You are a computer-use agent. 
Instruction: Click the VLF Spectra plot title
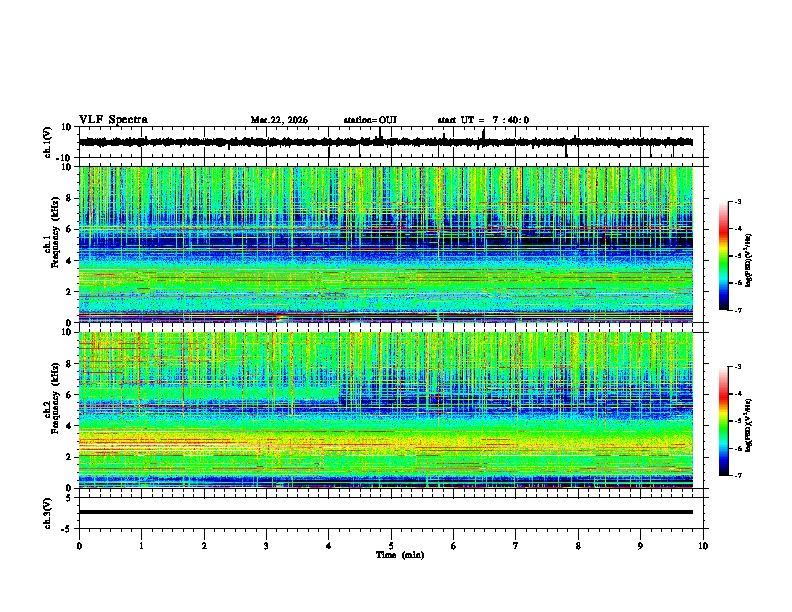click(x=113, y=120)
